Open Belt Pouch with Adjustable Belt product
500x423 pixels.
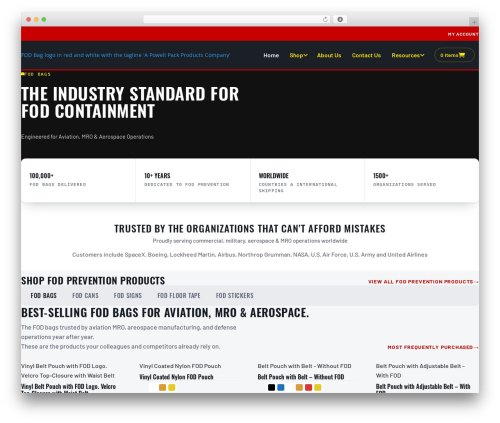tap(423, 387)
